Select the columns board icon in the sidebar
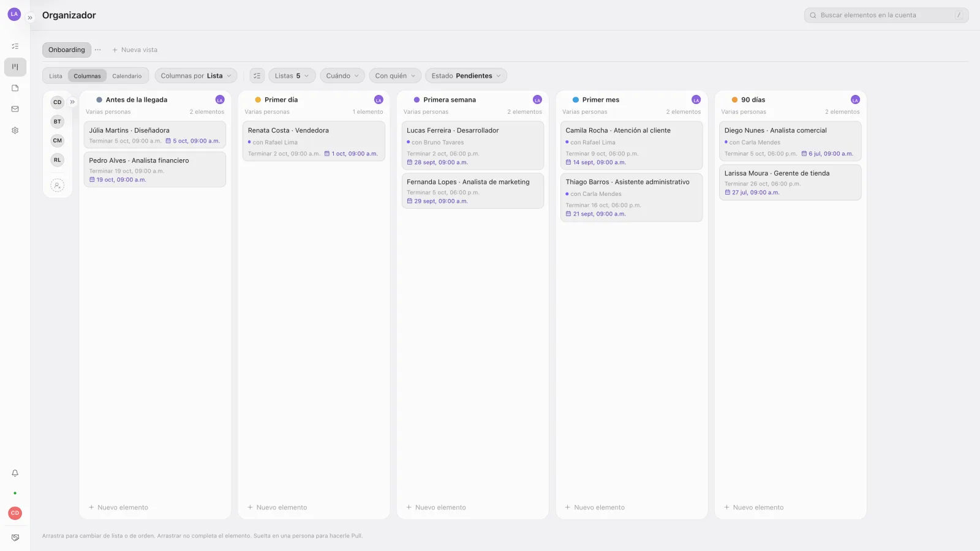Screen dimensions: 980x551 click(x=15, y=67)
